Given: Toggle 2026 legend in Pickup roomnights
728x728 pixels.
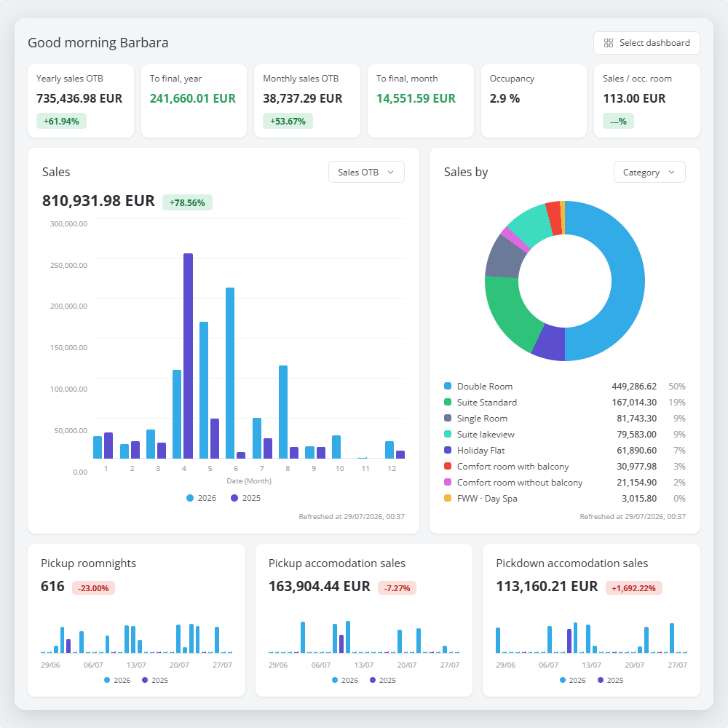Looking at the screenshot, I should [117, 680].
